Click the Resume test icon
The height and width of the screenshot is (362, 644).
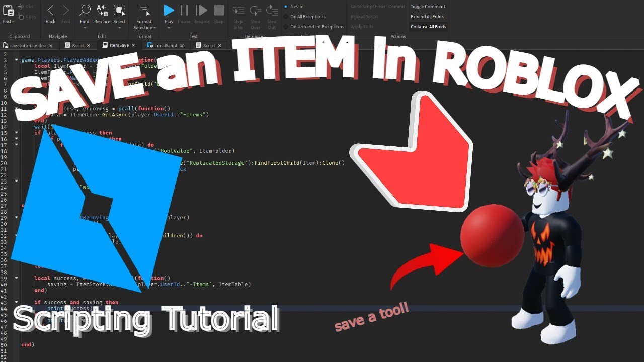click(x=201, y=10)
